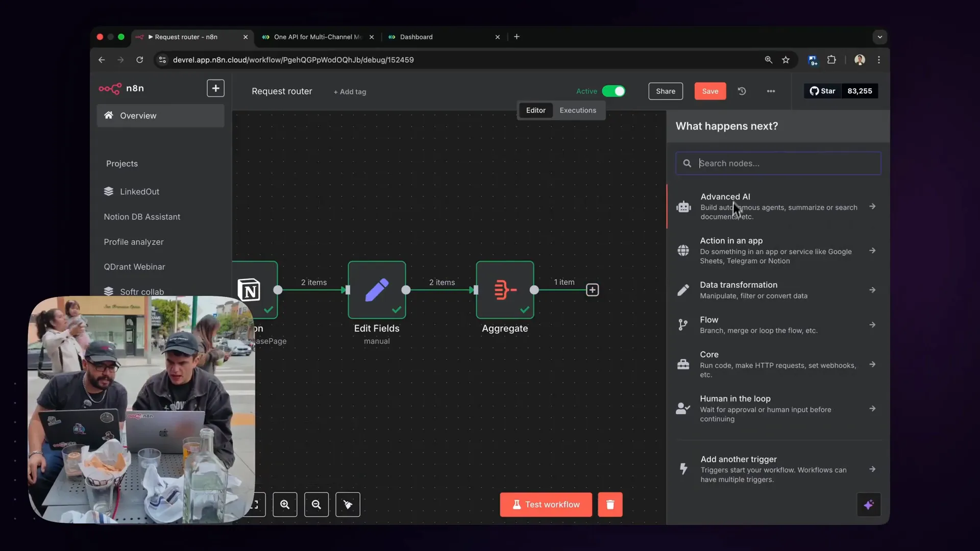Viewport: 980px width, 551px height.
Task: Open the Softr collab project
Action: pyautogui.click(x=134, y=292)
